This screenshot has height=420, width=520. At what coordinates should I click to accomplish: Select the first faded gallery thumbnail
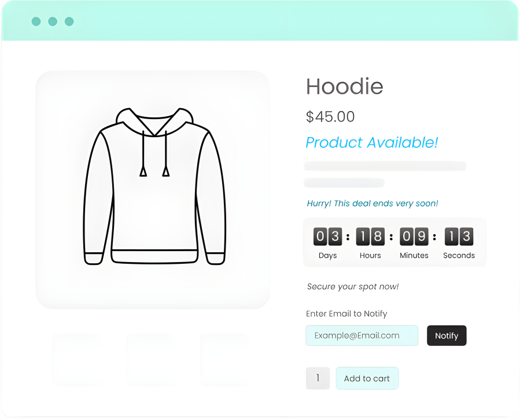click(x=78, y=360)
